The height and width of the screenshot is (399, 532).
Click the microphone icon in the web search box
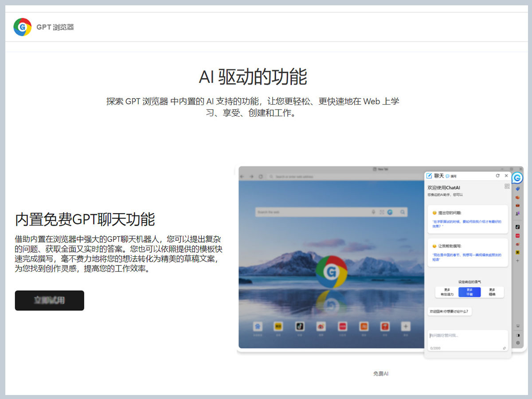point(374,212)
